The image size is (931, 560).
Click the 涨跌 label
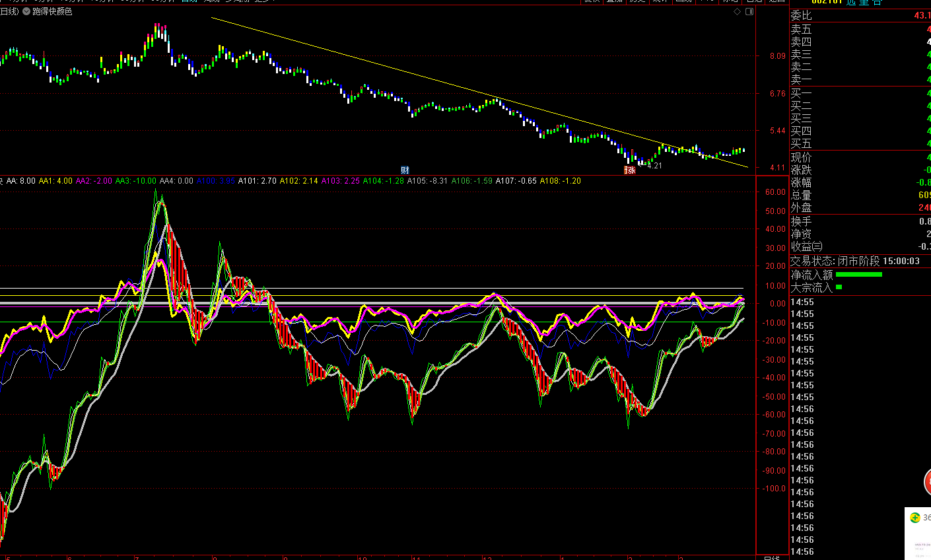pos(801,170)
